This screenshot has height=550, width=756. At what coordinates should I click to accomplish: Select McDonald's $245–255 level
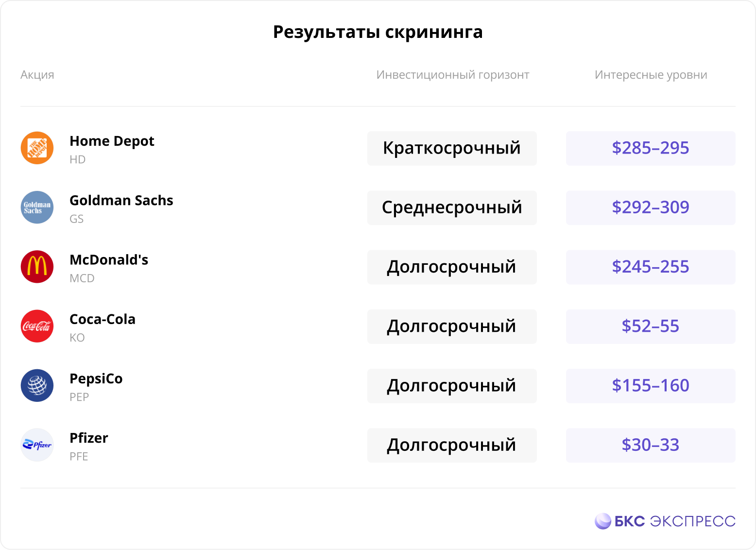pyautogui.click(x=651, y=267)
